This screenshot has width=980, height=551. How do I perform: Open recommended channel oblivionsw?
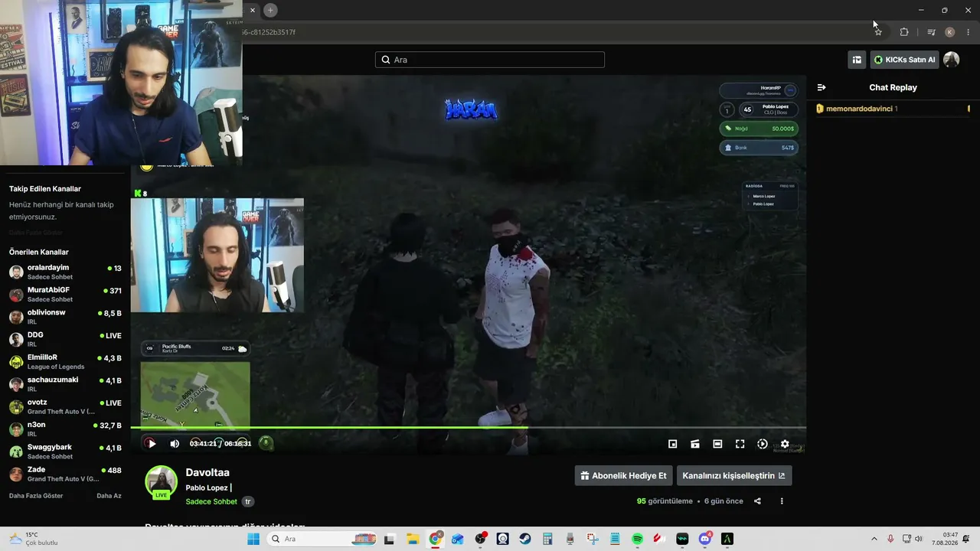[65, 316]
